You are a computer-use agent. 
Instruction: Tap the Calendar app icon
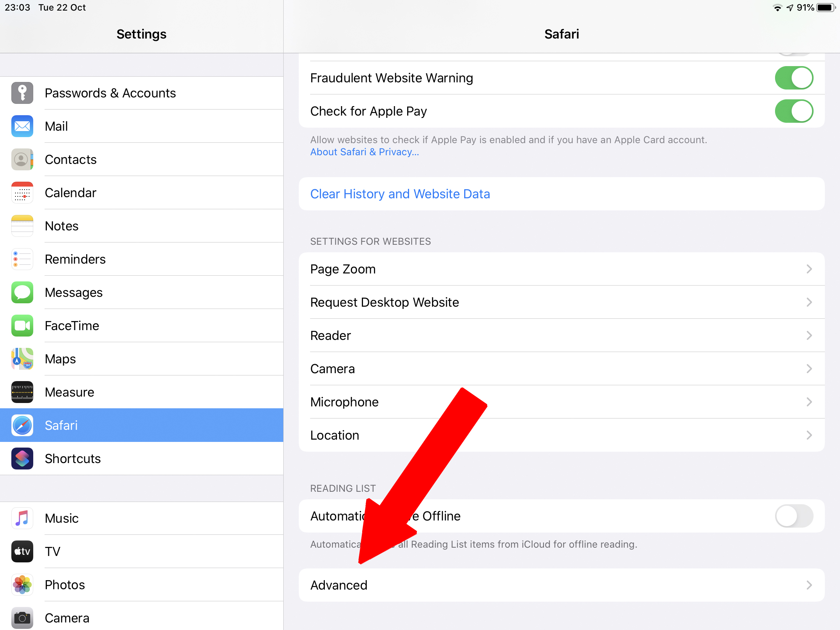coord(22,193)
